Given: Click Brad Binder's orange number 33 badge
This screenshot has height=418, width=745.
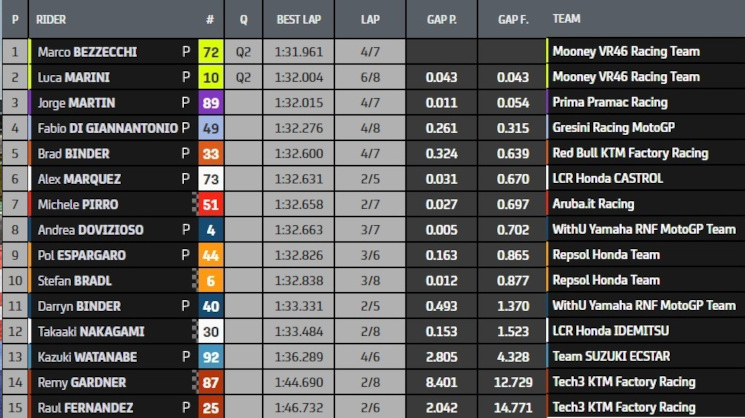Looking at the screenshot, I should coord(210,153).
